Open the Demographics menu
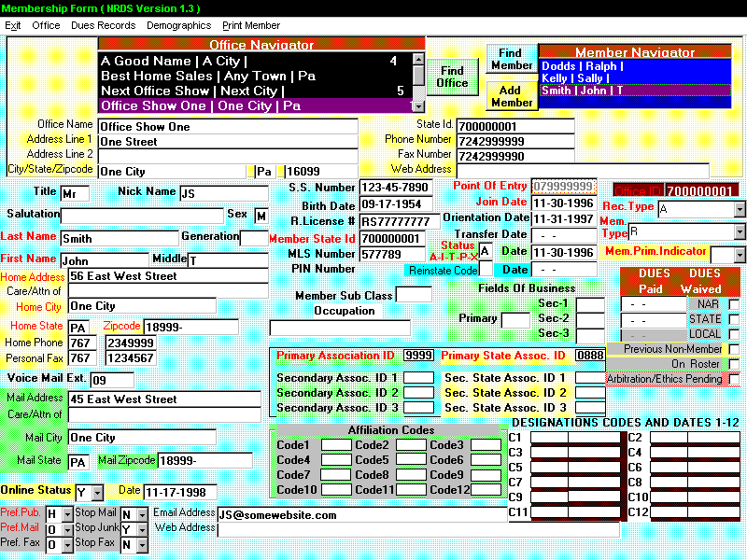 pos(178,25)
